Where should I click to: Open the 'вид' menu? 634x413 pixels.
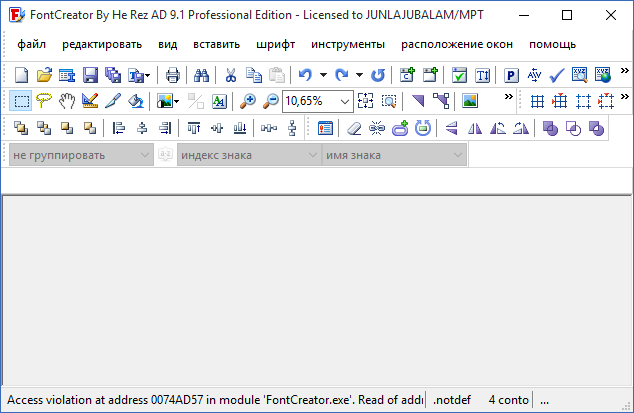(x=167, y=44)
